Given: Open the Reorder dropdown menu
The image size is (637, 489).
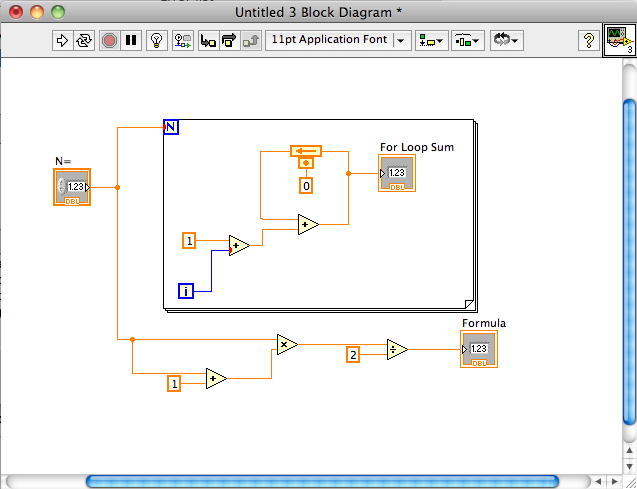Looking at the screenshot, I should [506, 41].
